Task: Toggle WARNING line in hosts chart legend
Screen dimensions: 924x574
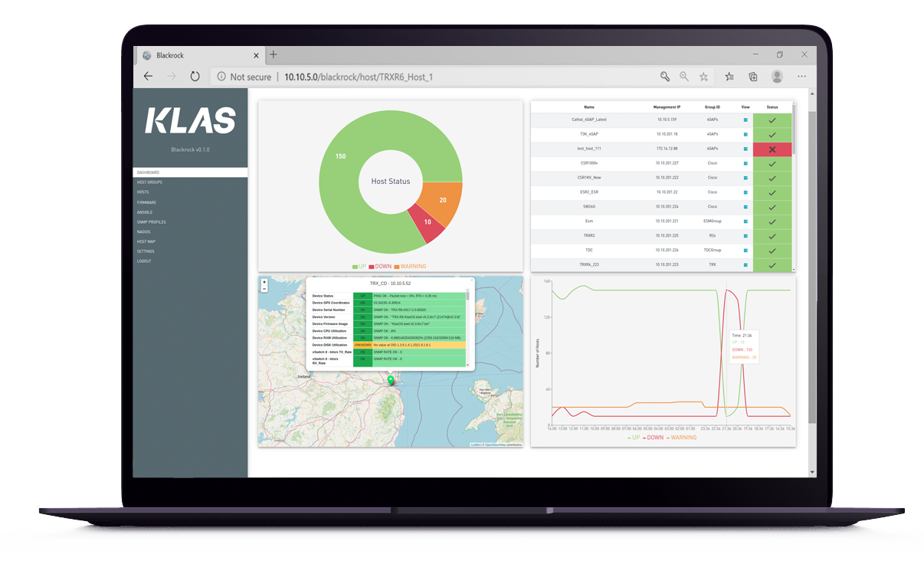Action: (681, 438)
